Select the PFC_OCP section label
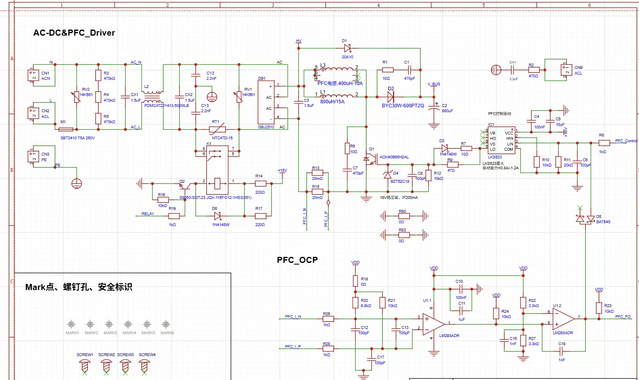 point(297,260)
